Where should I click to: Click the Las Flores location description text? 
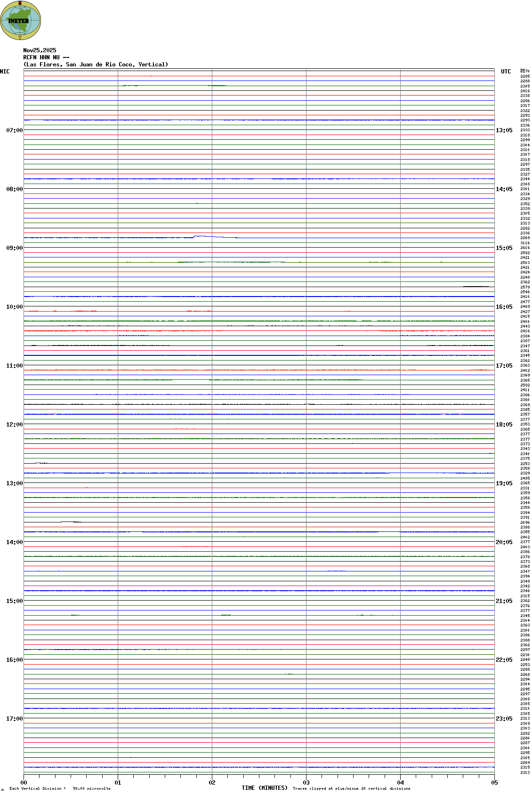(x=96, y=64)
